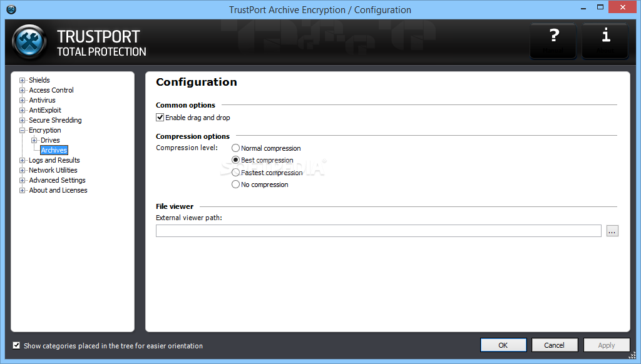641x364 pixels.
Task: Disable the drag and drop checkbox
Action: pos(160,118)
